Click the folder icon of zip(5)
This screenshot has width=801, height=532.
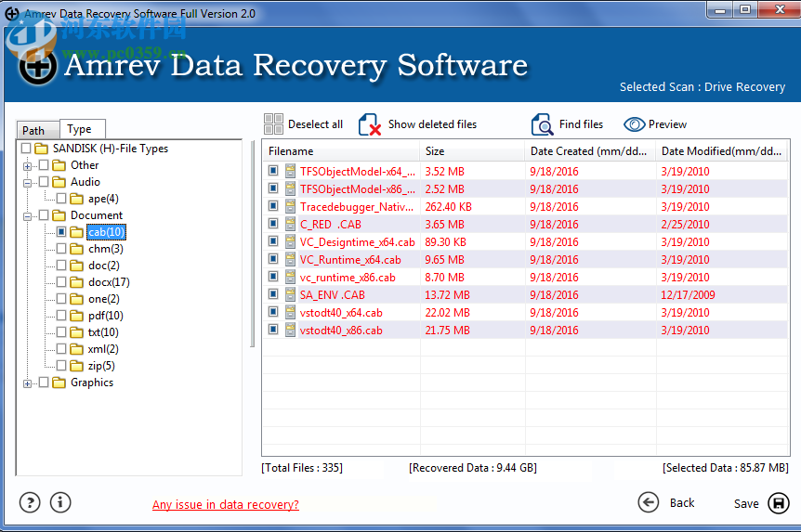[x=76, y=366]
